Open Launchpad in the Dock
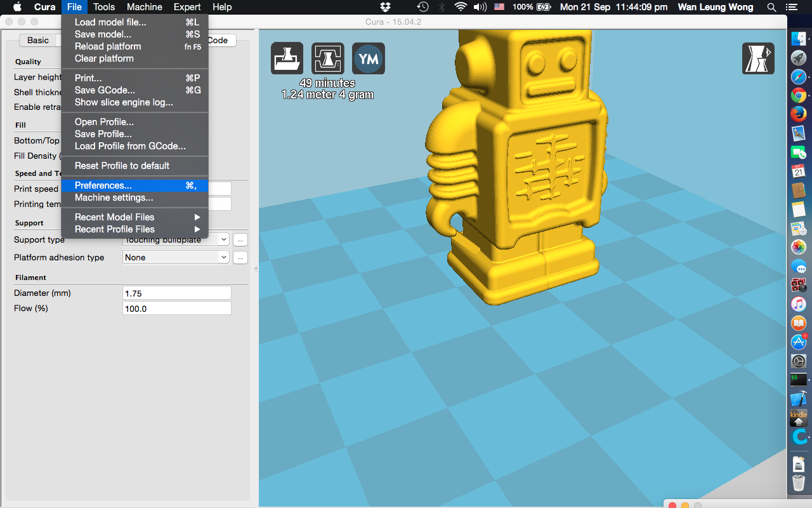 click(798, 58)
